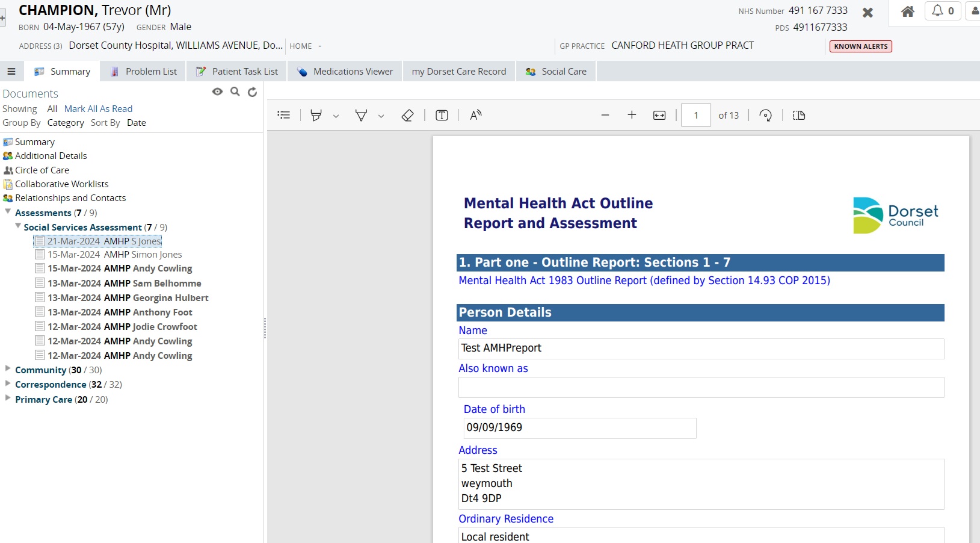Click the Known Alerts button
Image resolution: width=980 pixels, height=543 pixels.
click(x=860, y=46)
